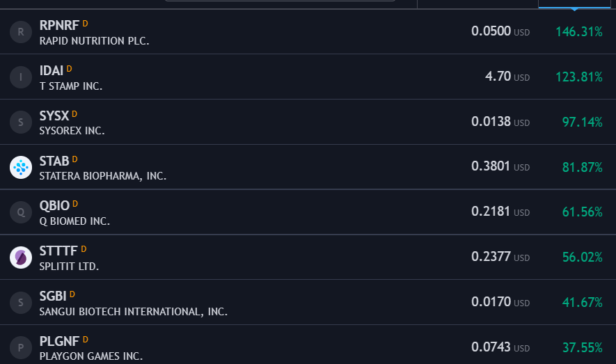Click the D badge next to SYSX
The width and height of the screenshot is (616, 364).
pyautogui.click(x=74, y=114)
